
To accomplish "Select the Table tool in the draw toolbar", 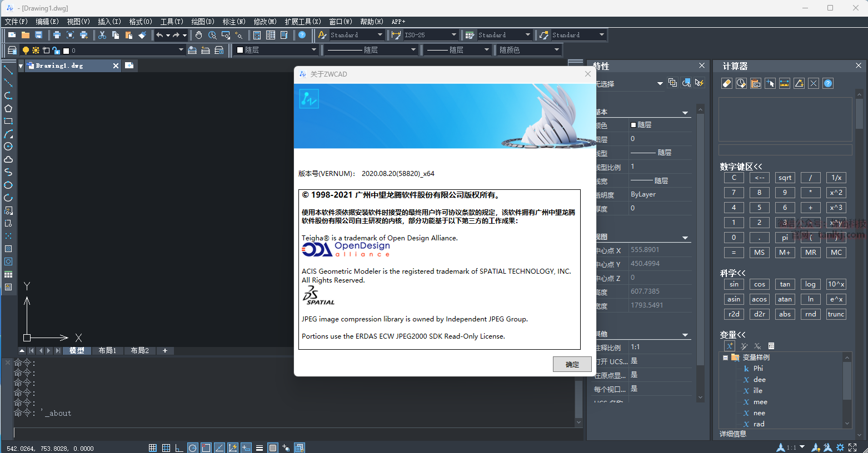I will (x=8, y=274).
